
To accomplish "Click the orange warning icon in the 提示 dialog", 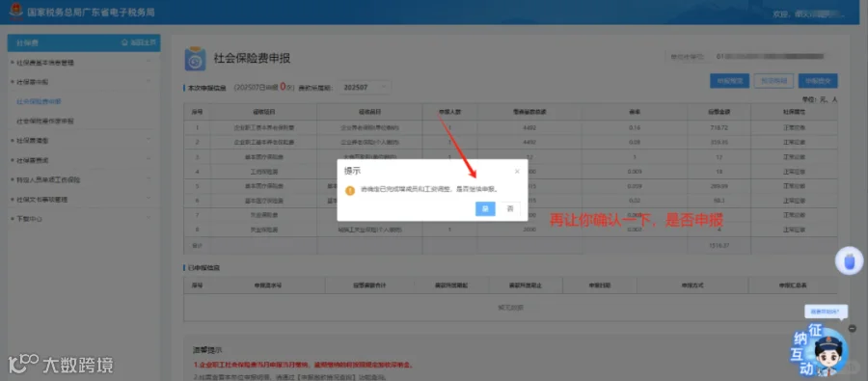I will [x=350, y=190].
